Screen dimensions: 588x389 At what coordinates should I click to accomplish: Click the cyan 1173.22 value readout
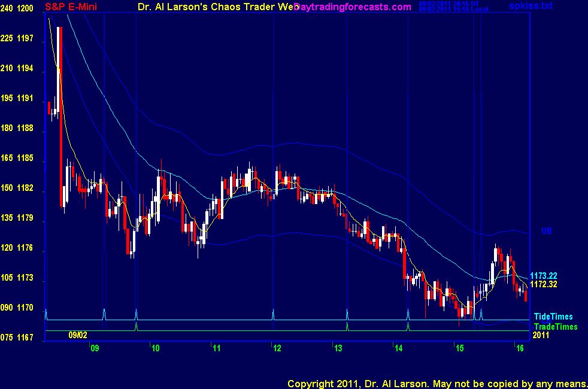click(x=543, y=276)
